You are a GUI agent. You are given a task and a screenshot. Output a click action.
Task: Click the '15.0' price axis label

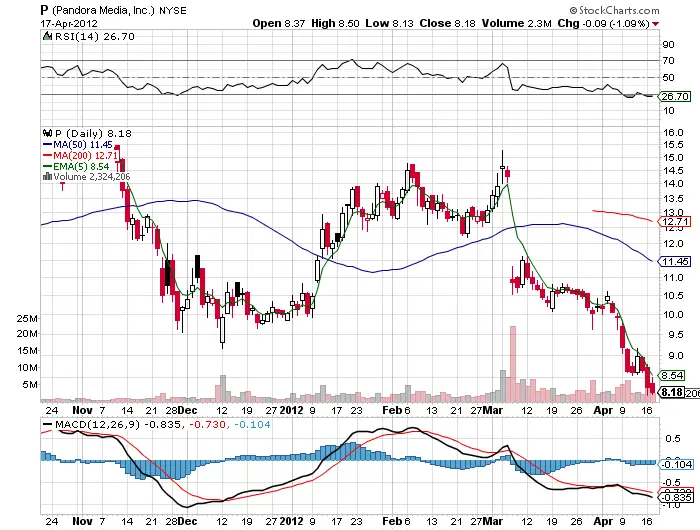point(673,157)
